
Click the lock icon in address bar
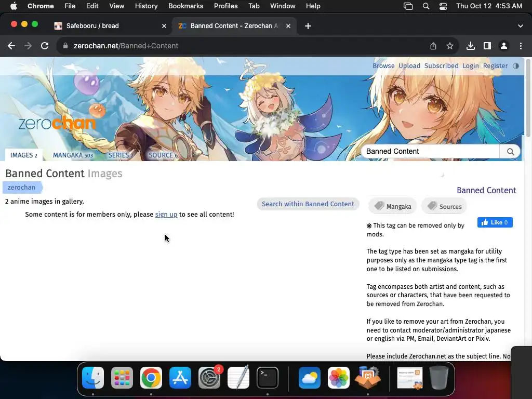pyautogui.click(x=65, y=46)
